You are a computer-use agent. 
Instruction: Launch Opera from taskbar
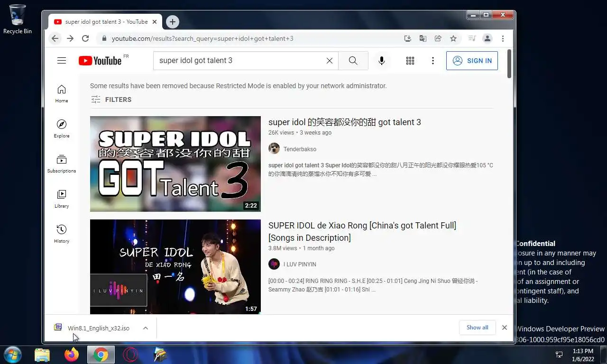click(130, 355)
